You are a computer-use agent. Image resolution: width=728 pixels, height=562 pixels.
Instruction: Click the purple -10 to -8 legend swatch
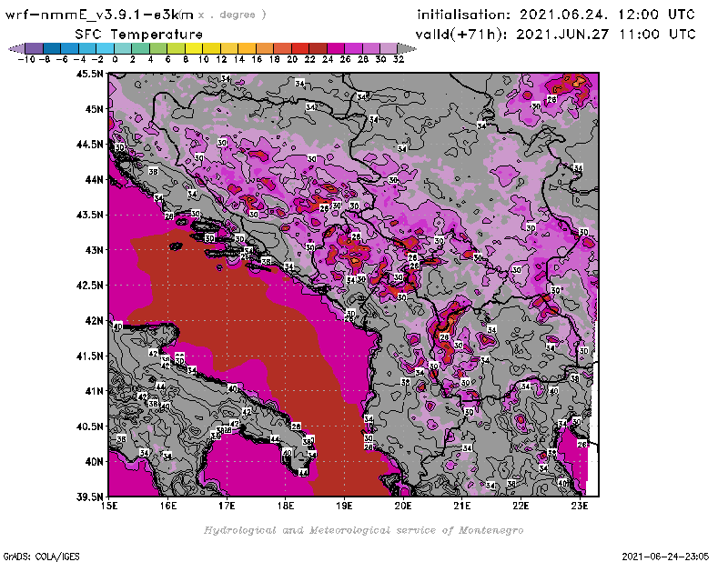[x=35, y=48]
